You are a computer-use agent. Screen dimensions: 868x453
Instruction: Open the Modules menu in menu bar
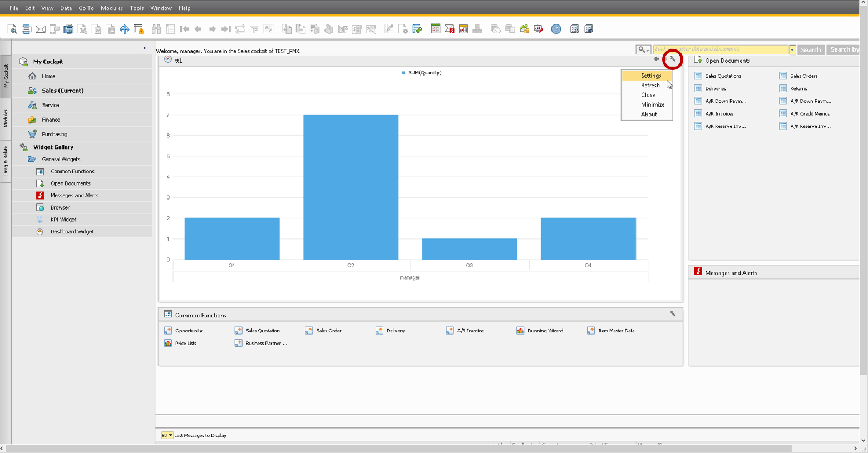(111, 8)
